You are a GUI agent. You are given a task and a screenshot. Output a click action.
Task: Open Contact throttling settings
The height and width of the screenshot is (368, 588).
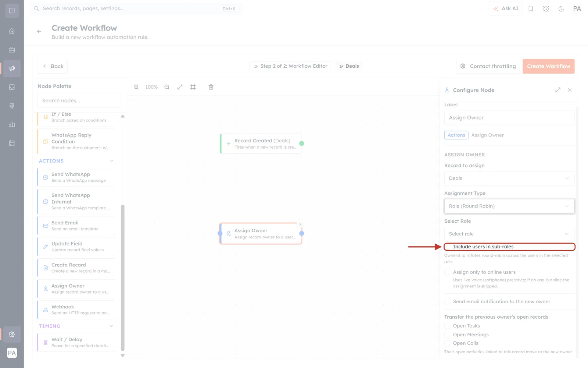tap(488, 66)
